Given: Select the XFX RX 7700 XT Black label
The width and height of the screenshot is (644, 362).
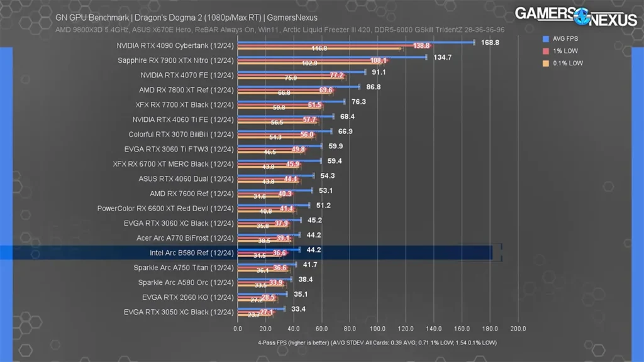Looking at the screenshot, I should (184, 105).
